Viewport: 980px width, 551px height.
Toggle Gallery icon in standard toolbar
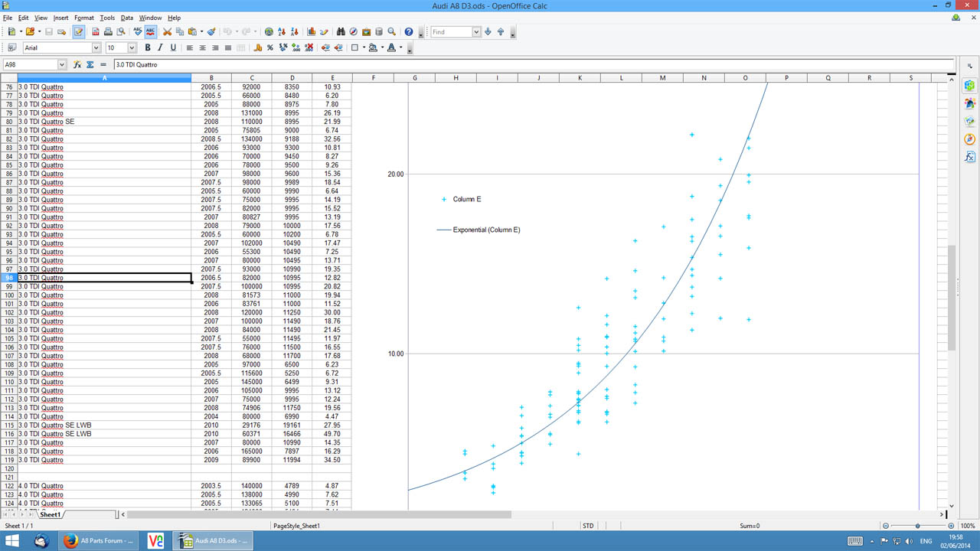point(366,32)
